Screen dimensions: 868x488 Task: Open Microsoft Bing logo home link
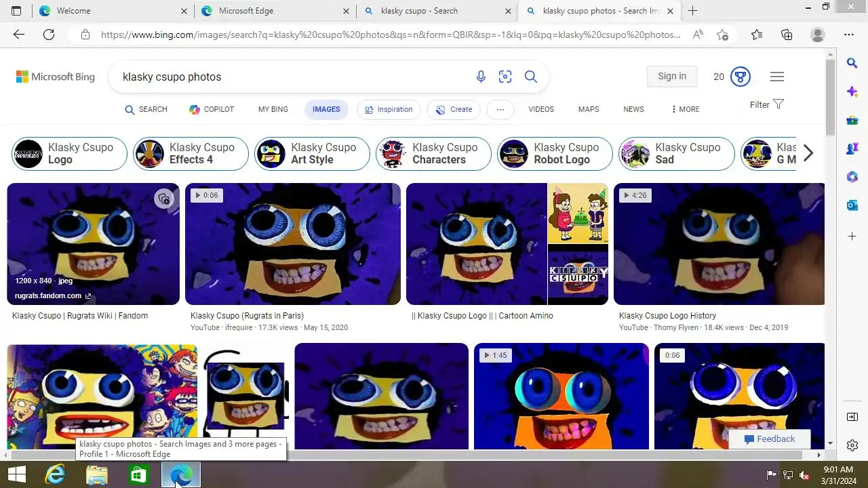pyautogui.click(x=56, y=77)
